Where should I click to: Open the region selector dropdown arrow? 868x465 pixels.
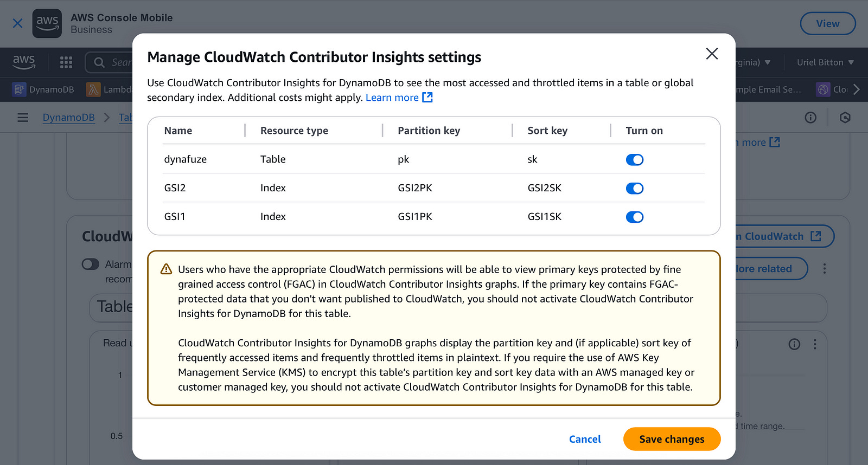point(768,62)
